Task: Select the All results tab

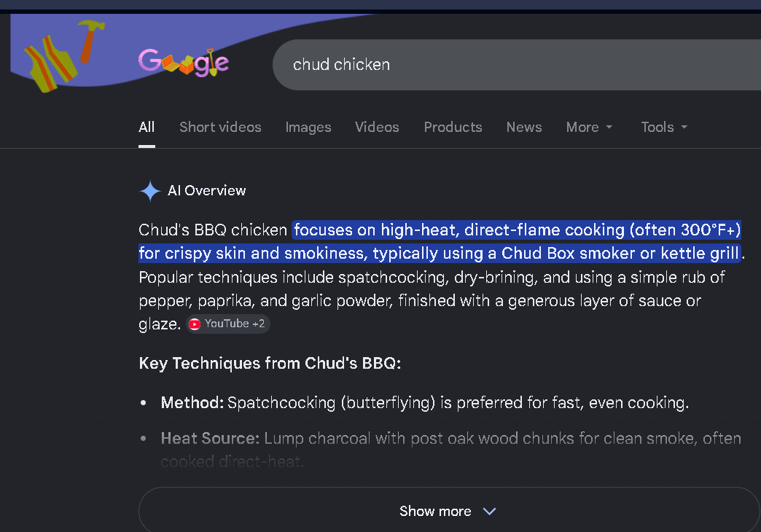Action: point(147,128)
